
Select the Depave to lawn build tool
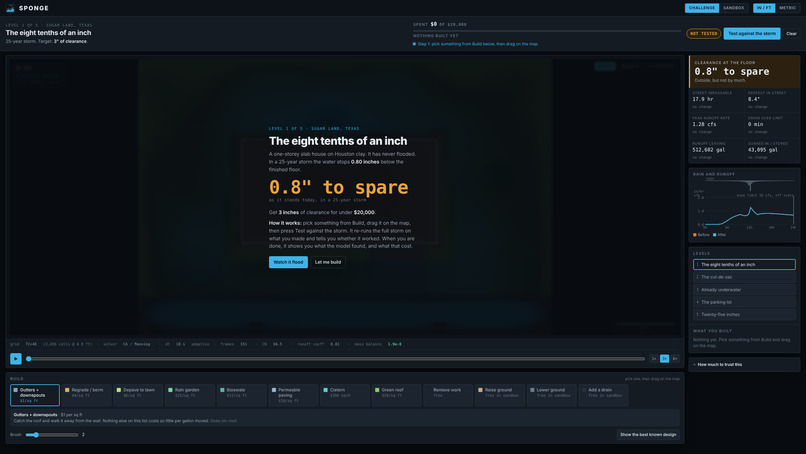tap(139, 395)
